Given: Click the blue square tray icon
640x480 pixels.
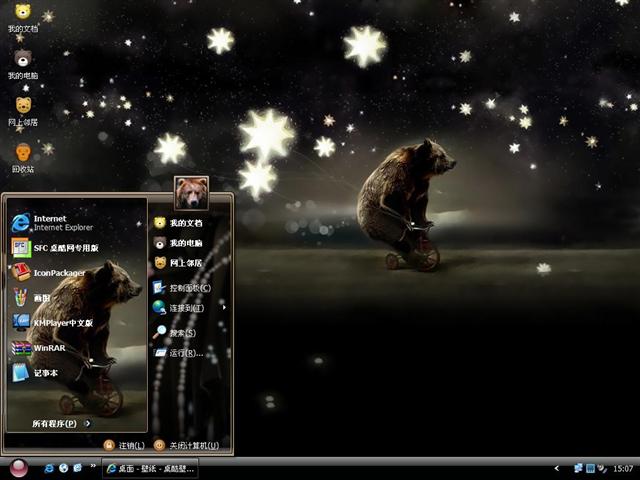Looking at the screenshot, I should pos(590,468).
